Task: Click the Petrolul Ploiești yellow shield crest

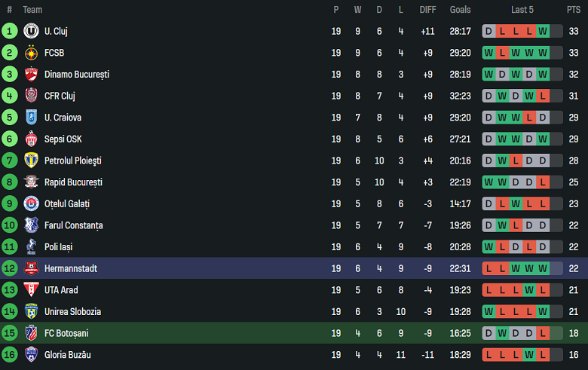Action: pyautogui.click(x=31, y=161)
